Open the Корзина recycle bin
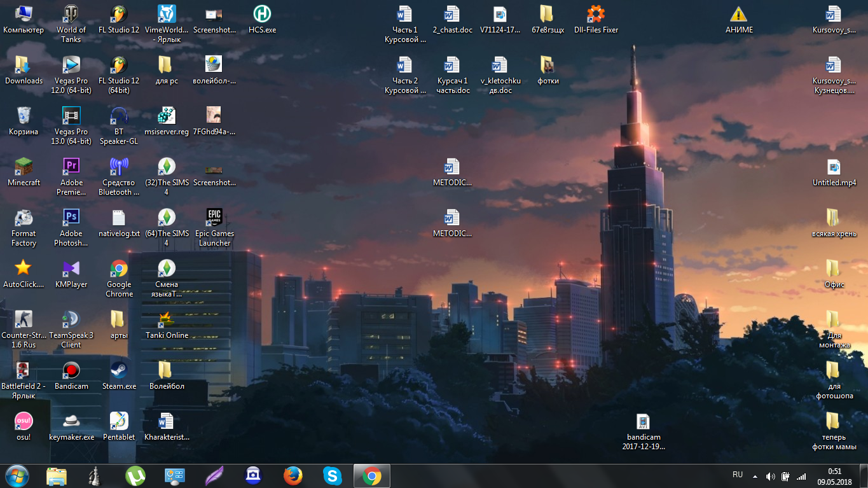The width and height of the screenshot is (868, 488). [x=24, y=121]
